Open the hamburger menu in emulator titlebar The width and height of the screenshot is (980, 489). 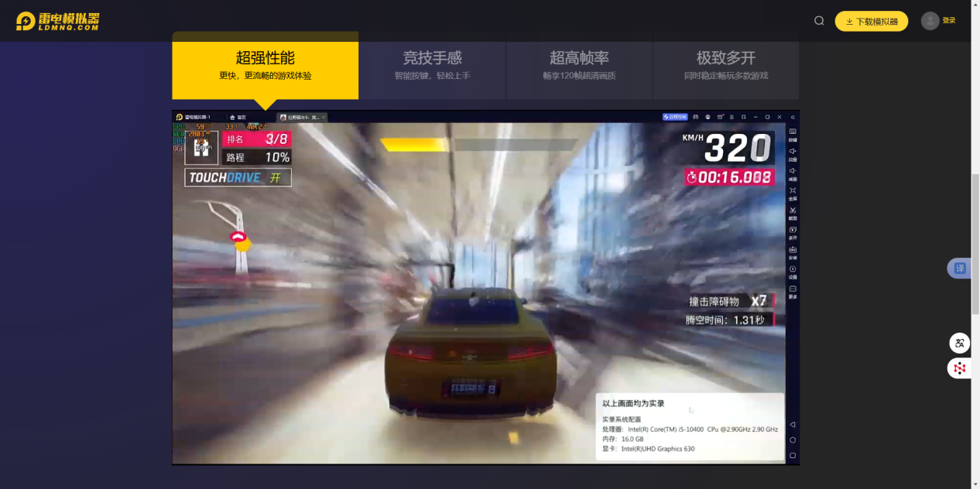point(732,117)
